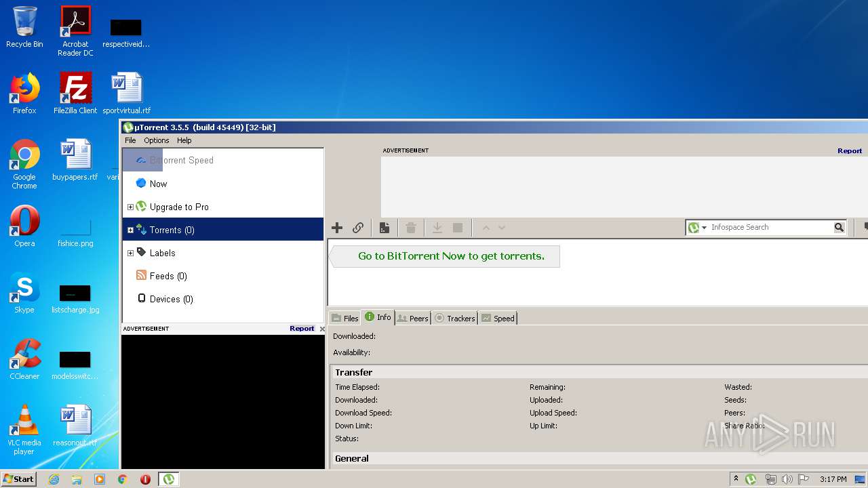The height and width of the screenshot is (488, 868).
Task: Expand the Torrents (0) tree node
Action: (x=130, y=230)
